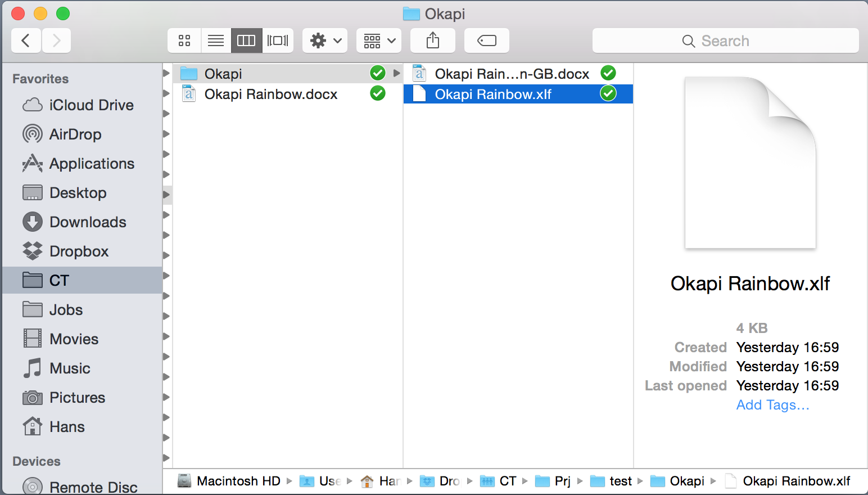Viewport: 868px width, 495px height.
Task: Select column view mode
Action: [x=246, y=40]
